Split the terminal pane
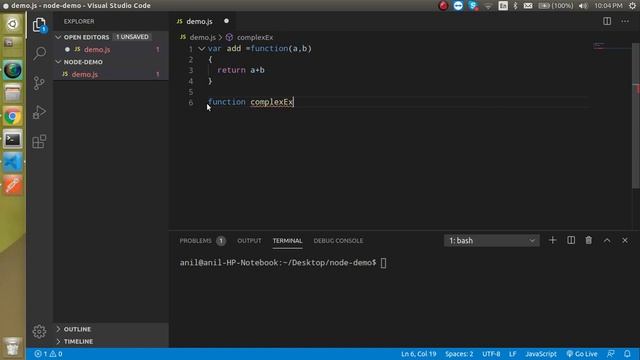Image resolution: width=640 pixels, height=360 pixels. pos(571,240)
